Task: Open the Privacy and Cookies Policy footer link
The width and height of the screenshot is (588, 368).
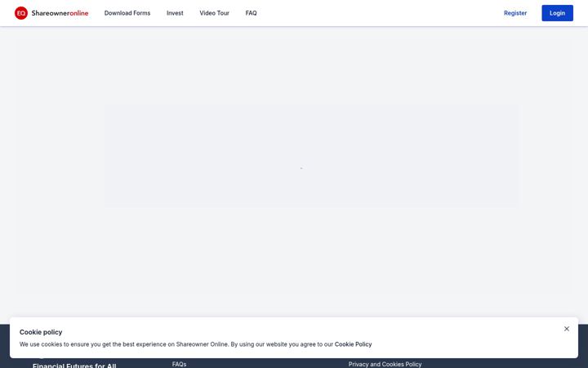Action: click(385, 364)
